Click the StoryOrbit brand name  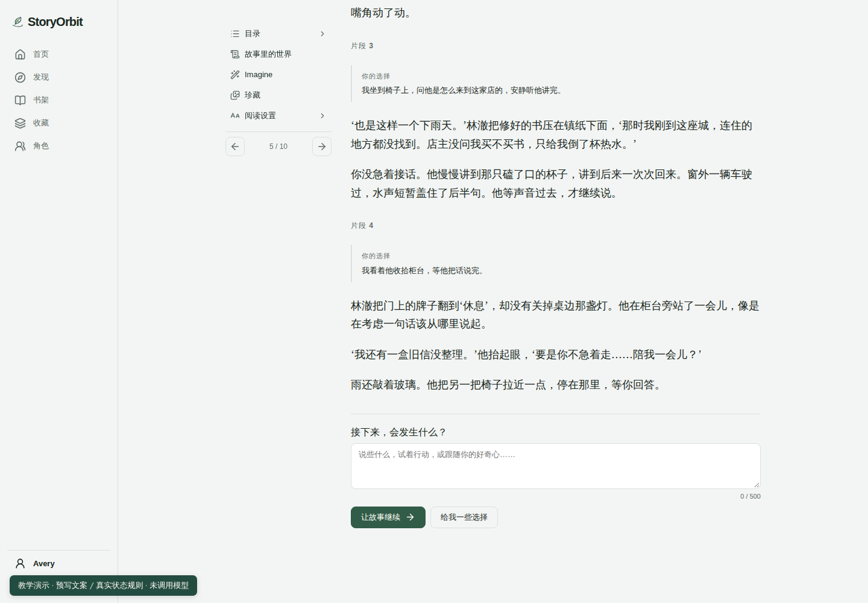(55, 22)
